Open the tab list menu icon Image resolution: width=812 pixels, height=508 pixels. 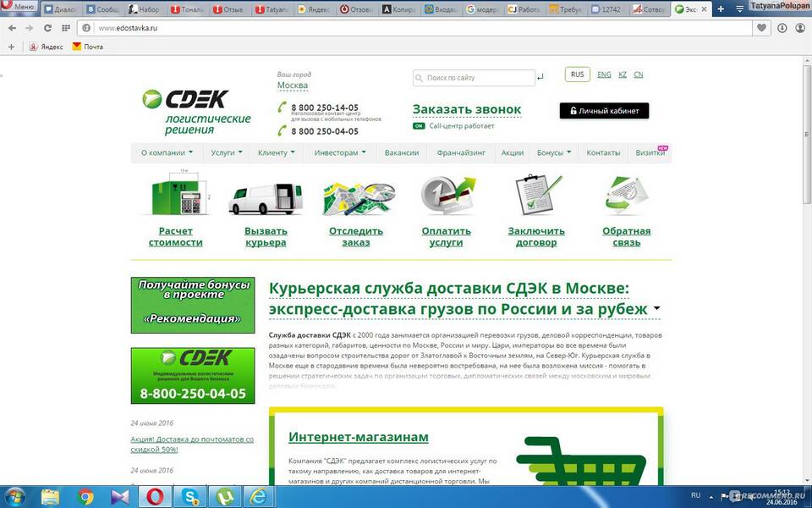[739, 8]
